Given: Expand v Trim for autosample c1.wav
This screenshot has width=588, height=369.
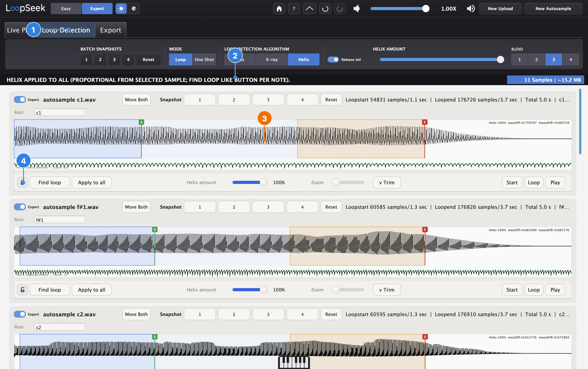Looking at the screenshot, I should [x=387, y=182].
